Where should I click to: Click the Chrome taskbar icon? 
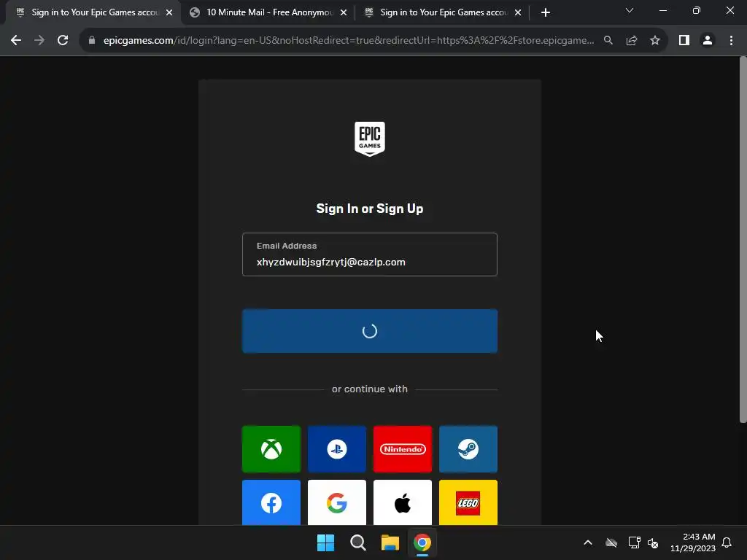click(x=422, y=542)
